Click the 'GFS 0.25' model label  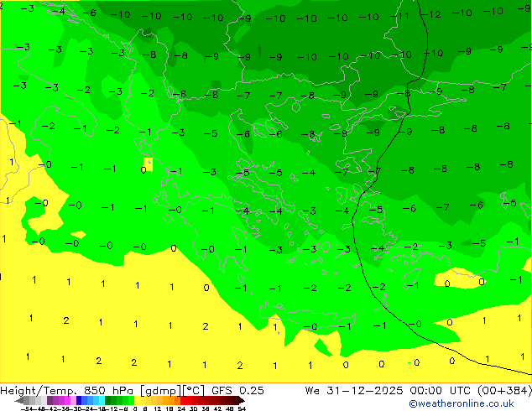(x=237, y=391)
